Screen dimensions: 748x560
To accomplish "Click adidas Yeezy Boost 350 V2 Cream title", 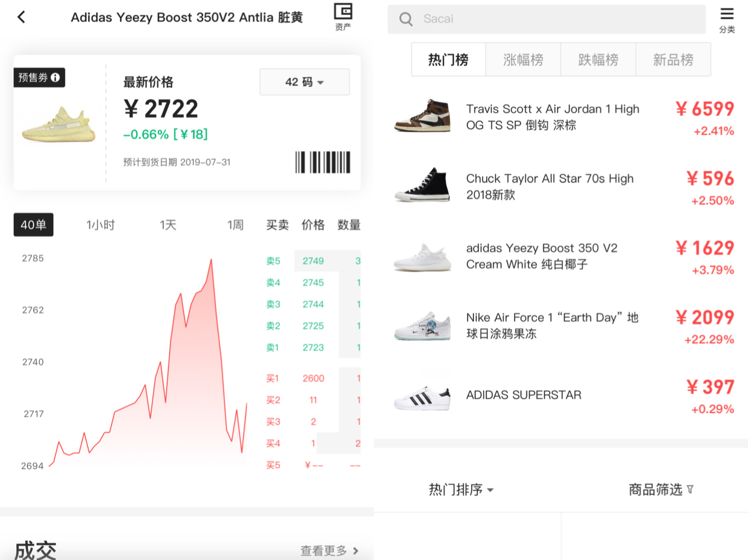I will click(x=542, y=256).
